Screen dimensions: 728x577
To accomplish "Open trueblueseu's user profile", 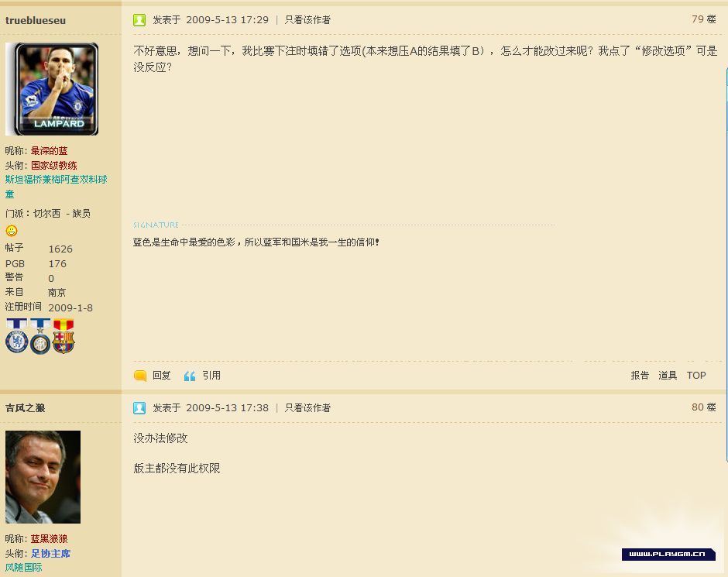I will point(35,20).
